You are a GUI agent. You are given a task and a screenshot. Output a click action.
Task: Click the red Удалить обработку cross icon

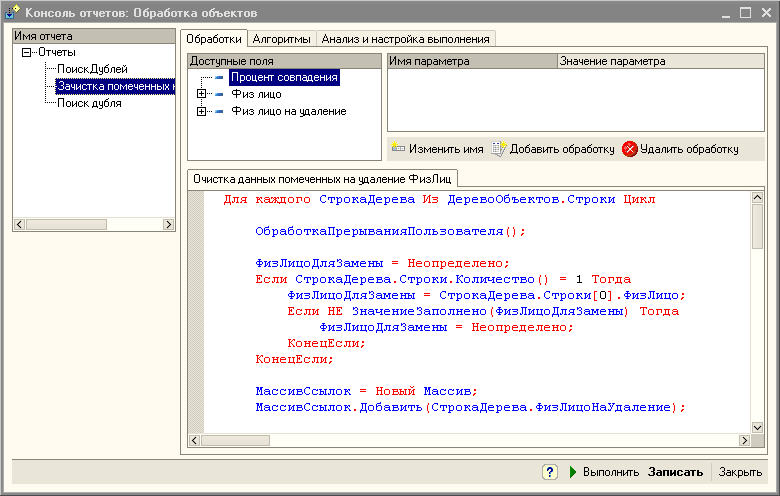tap(629, 149)
